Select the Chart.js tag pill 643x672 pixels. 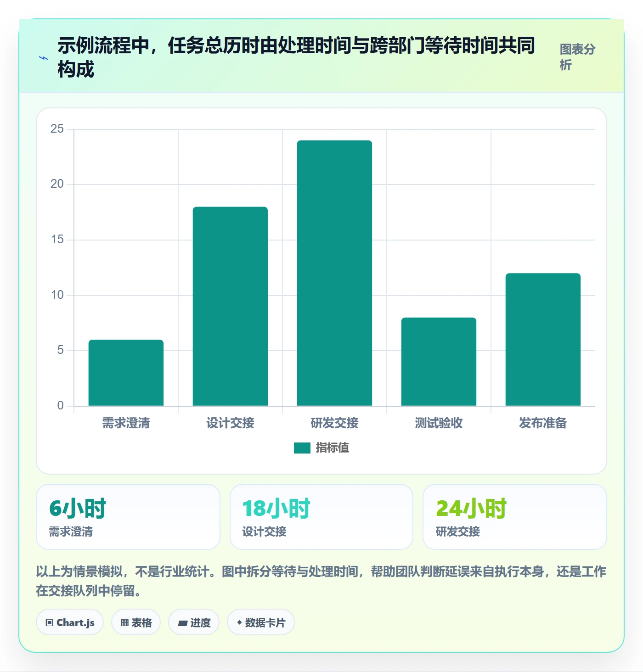(x=70, y=622)
